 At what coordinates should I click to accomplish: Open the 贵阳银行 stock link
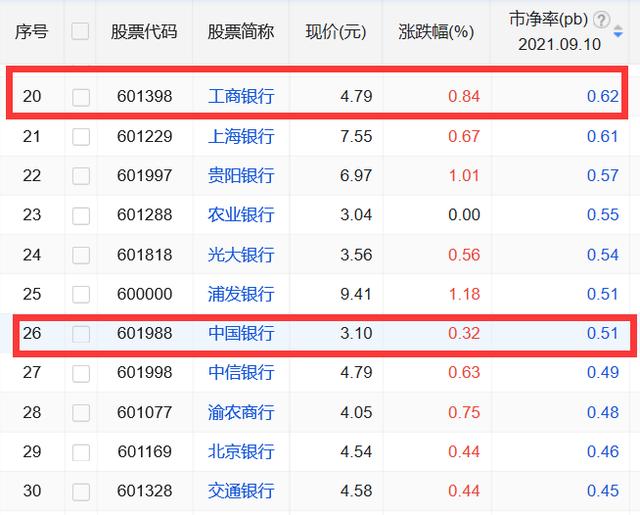(241, 175)
